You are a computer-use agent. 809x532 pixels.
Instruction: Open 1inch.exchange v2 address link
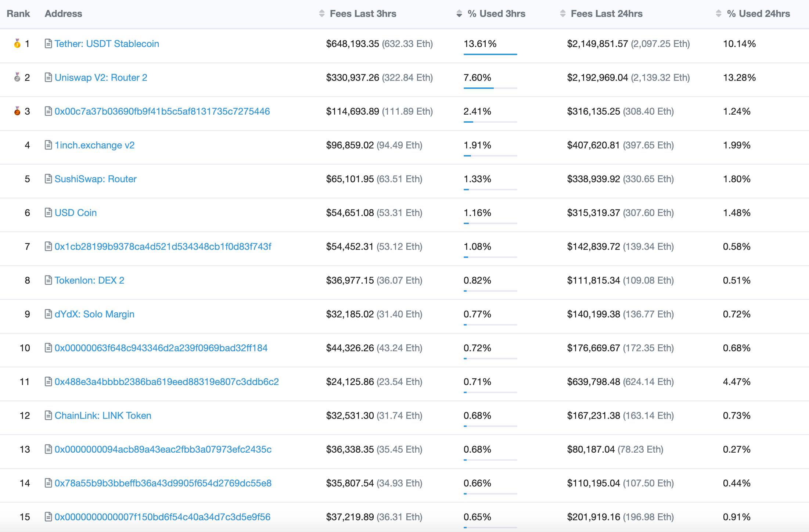point(95,145)
